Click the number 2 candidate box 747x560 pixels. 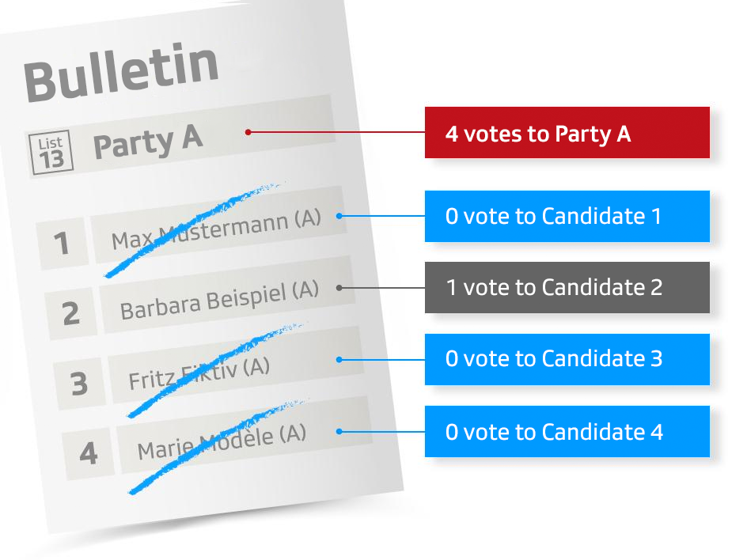coord(70,312)
